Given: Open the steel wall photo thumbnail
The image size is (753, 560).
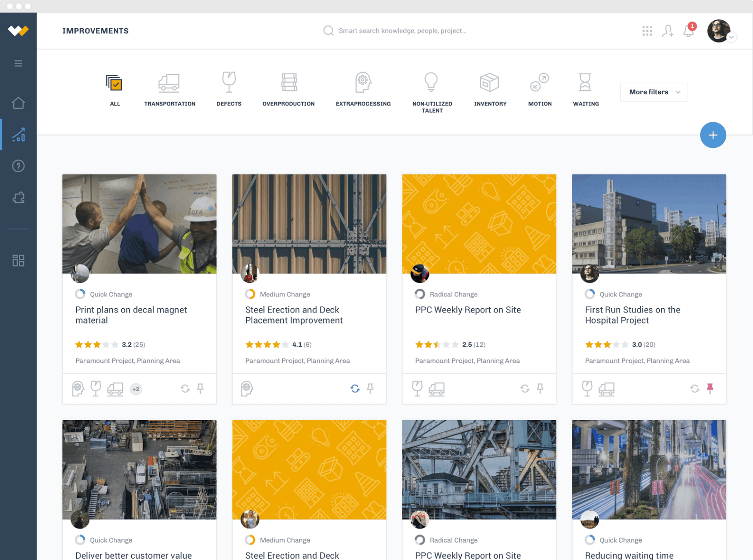Looking at the screenshot, I should coord(309,224).
